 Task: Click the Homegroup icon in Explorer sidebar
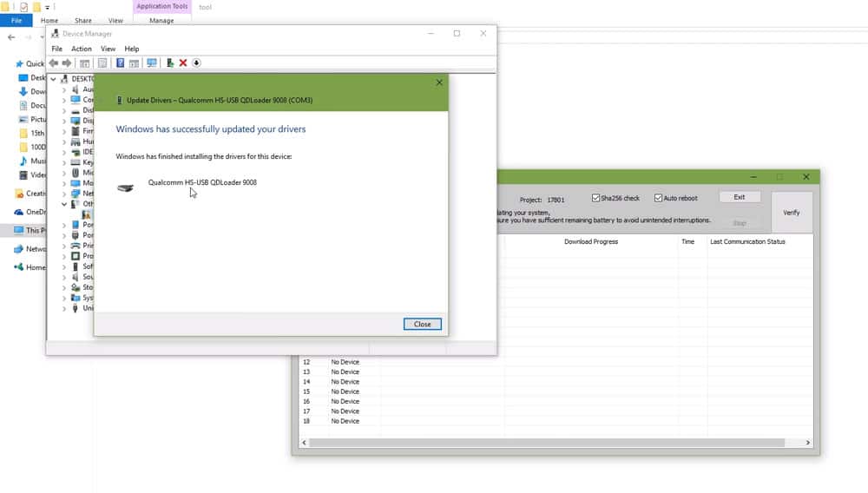tap(19, 267)
